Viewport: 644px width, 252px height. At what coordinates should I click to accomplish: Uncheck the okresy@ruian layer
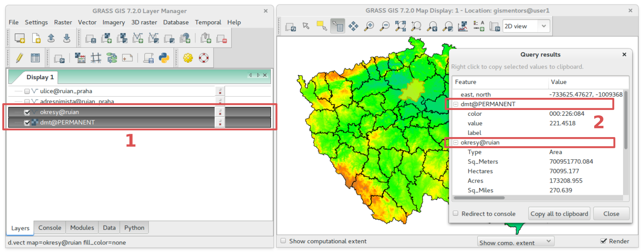[x=27, y=112]
